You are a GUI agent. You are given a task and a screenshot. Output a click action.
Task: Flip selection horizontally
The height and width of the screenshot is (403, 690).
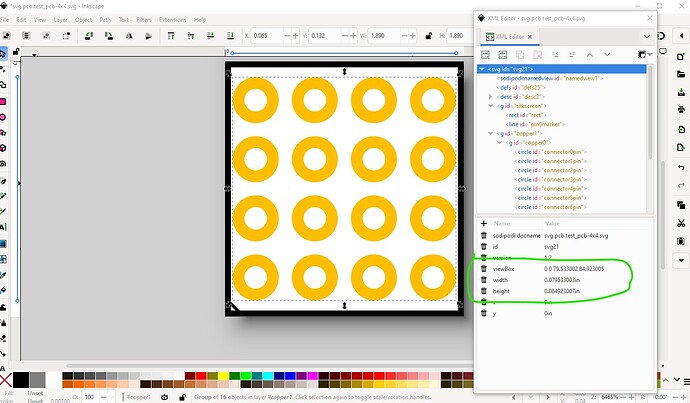pyautogui.click(x=129, y=36)
